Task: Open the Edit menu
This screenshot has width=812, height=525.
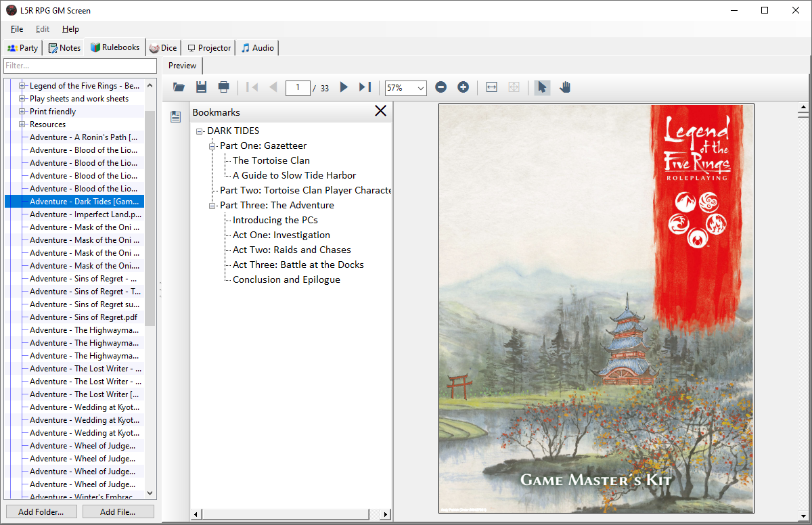Action: (x=43, y=29)
